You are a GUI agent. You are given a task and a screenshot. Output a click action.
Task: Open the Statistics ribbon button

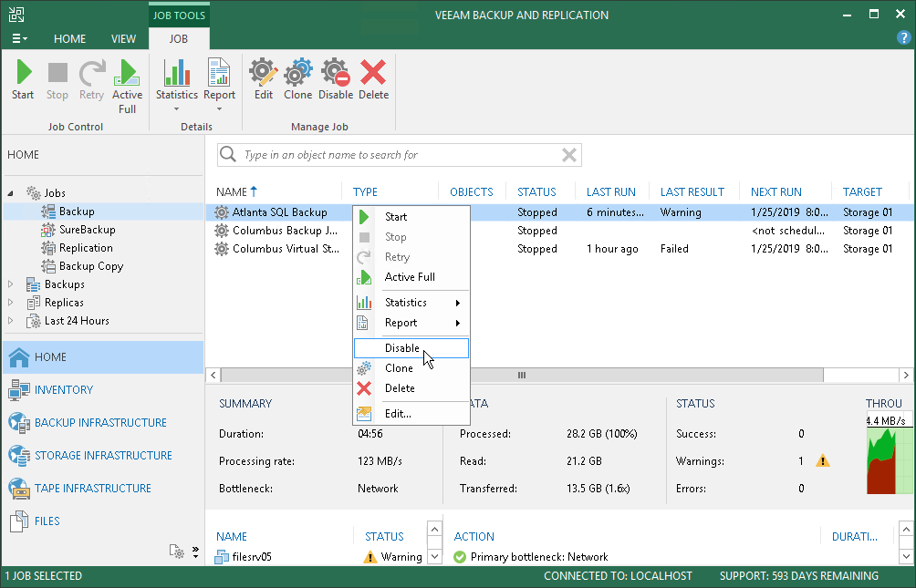(176, 86)
